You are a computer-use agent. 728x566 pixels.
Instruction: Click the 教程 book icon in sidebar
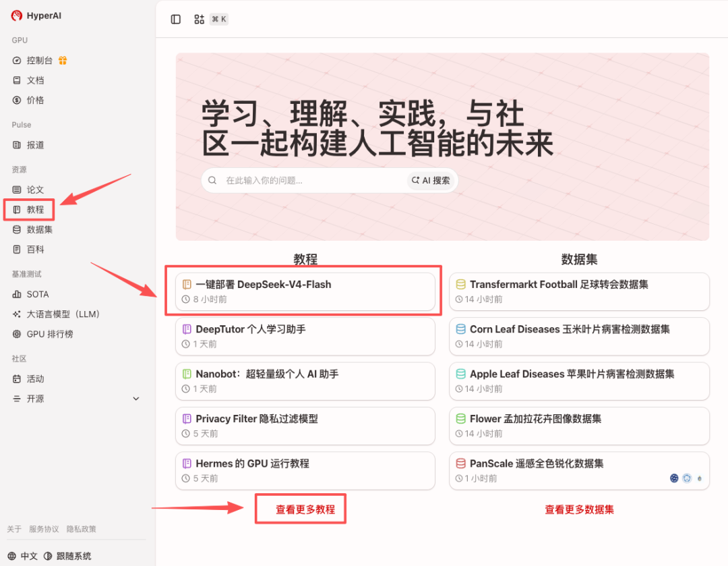pyautogui.click(x=17, y=210)
